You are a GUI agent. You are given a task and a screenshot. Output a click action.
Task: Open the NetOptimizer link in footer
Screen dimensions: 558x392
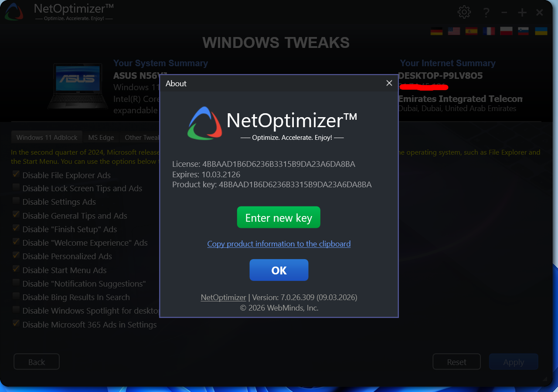pos(223,297)
